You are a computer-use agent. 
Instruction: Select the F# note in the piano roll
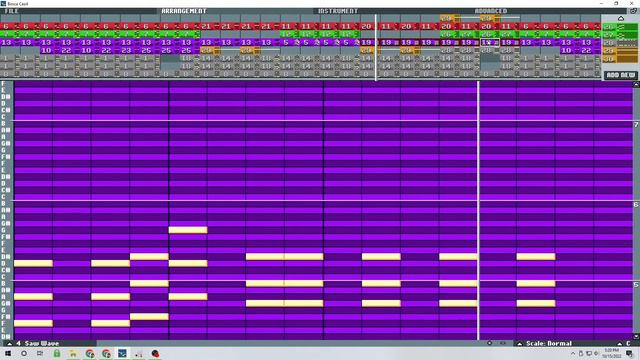click(x=149, y=317)
